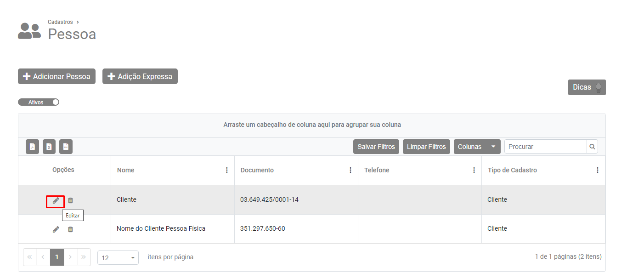Click the search magnifier icon
The image size is (644, 279).
(x=592, y=147)
